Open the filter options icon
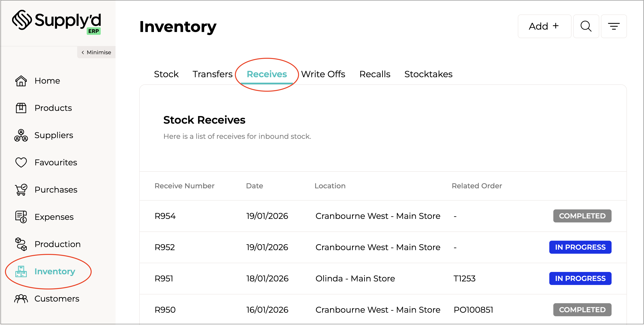The height and width of the screenshot is (325, 644). (613, 26)
